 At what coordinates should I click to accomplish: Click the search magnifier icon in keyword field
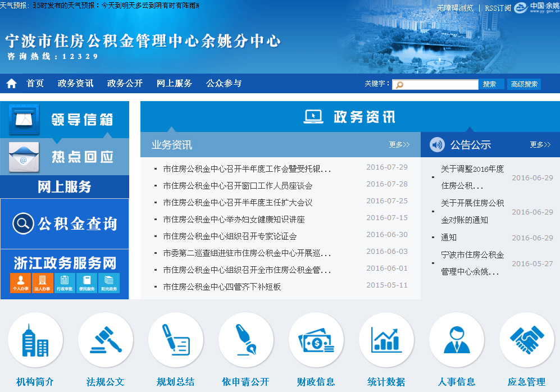(400, 85)
